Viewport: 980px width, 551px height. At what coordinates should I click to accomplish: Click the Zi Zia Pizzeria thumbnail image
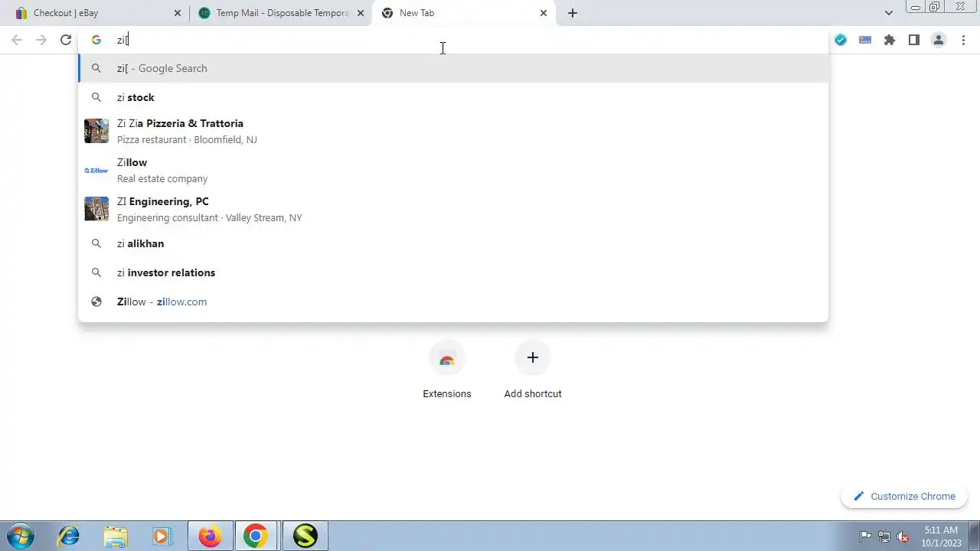click(96, 131)
